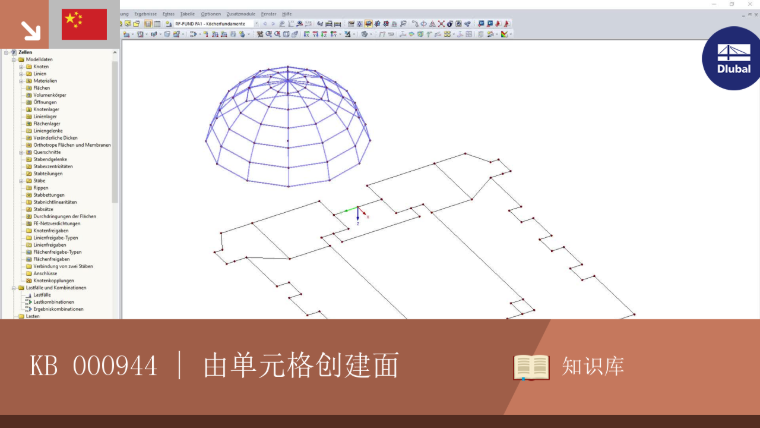Image resolution: width=760 pixels, height=428 pixels.
Task: Click the Dlubal logo badge
Action: click(x=732, y=58)
